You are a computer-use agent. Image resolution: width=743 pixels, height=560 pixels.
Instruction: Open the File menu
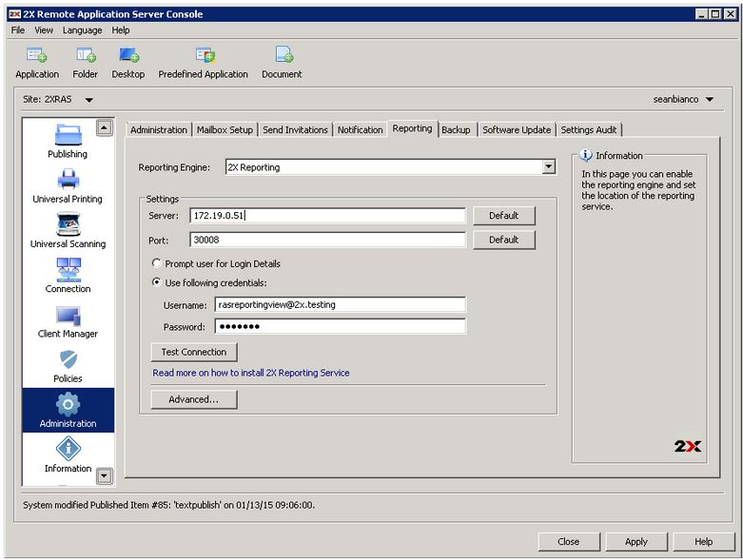coord(18,30)
